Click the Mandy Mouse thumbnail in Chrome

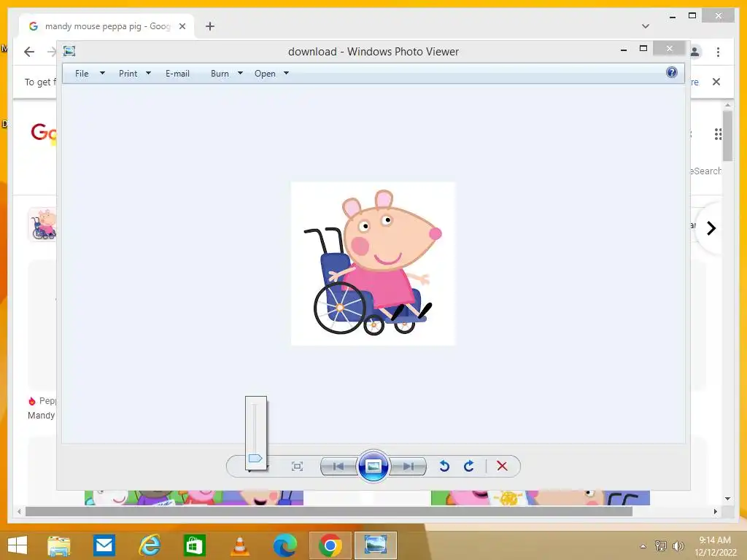click(42, 224)
